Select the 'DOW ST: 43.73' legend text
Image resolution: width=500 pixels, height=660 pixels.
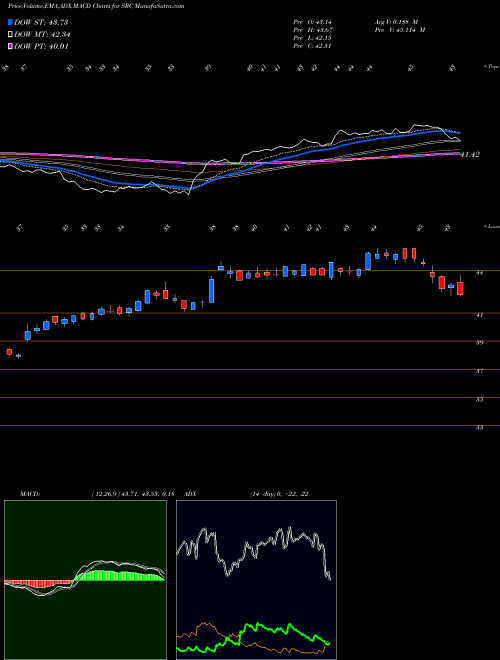coord(41,22)
